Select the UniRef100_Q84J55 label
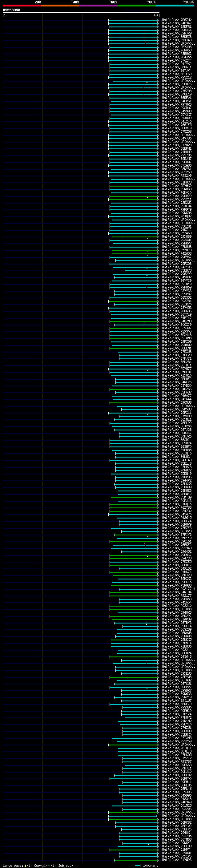 (177, 57)
